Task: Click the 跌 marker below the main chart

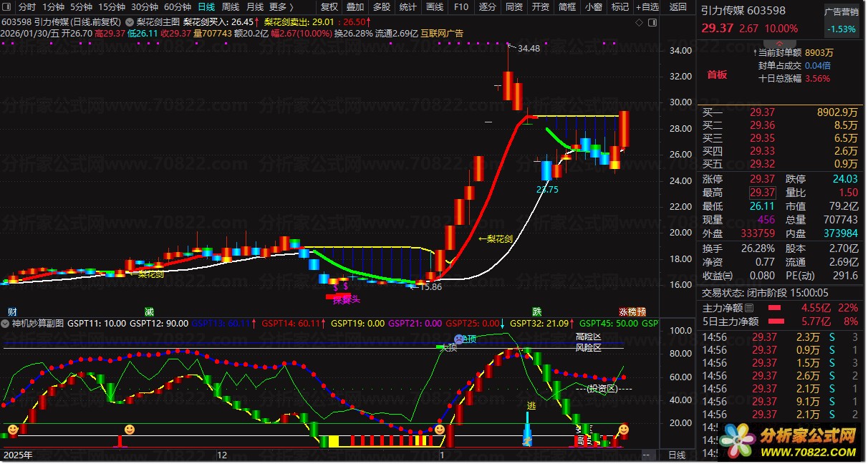Action: click(537, 312)
